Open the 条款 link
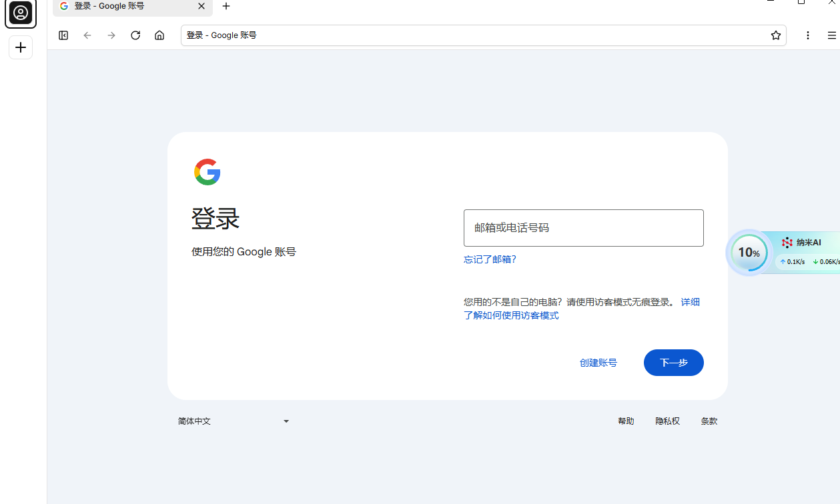The image size is (840, 504). click(709, 421)
